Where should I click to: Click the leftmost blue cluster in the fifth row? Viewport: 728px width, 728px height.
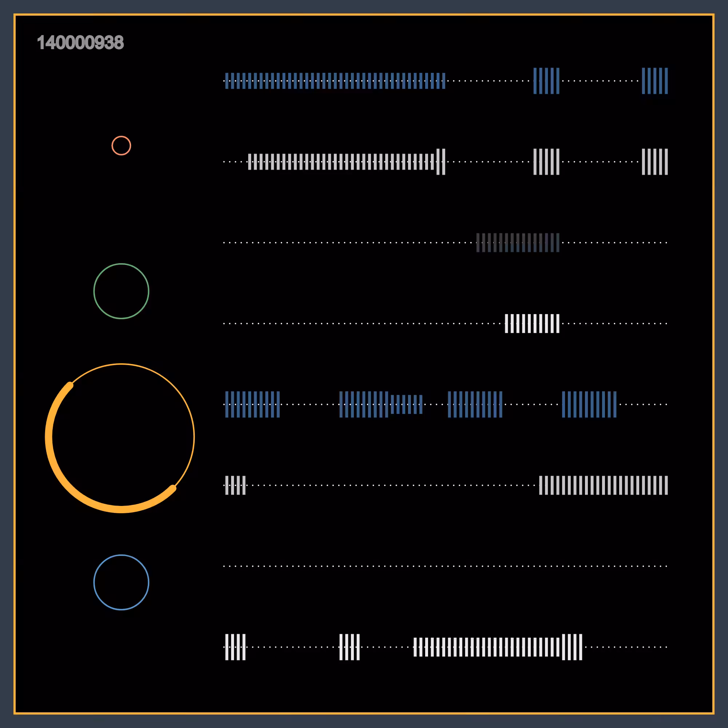coord(253,404)
